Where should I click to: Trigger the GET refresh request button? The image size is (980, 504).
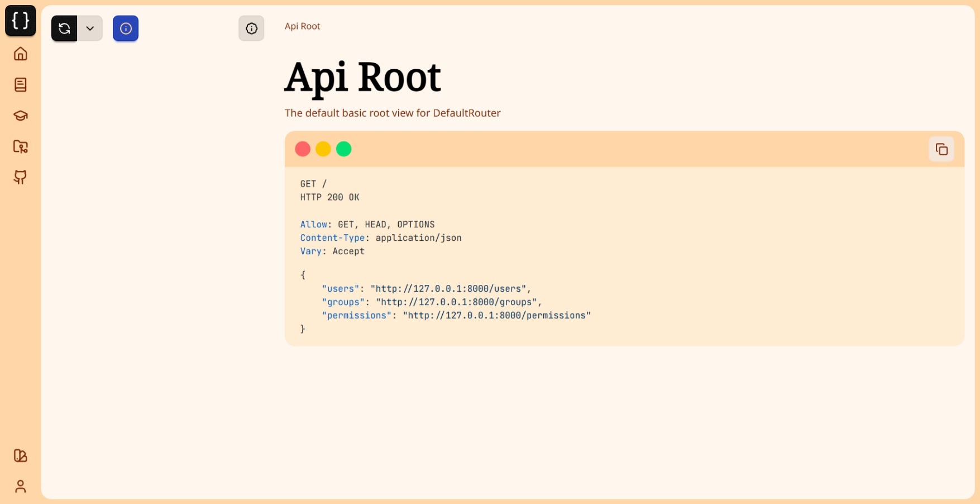tap(64, 28)
